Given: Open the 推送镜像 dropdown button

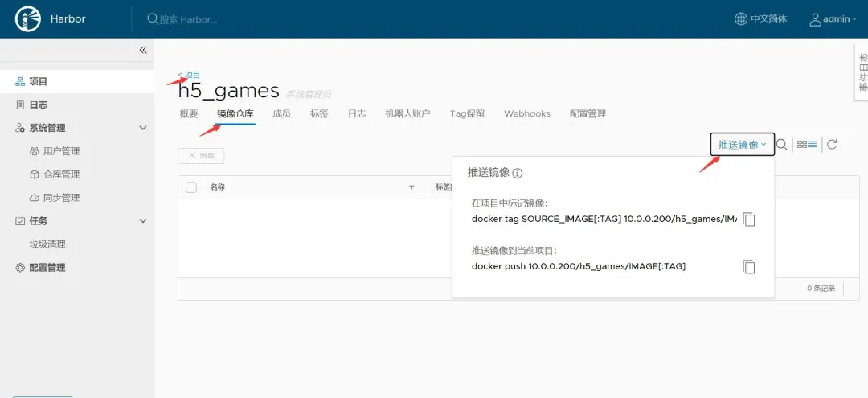Looking at the screenshot, I should [743, 145].
